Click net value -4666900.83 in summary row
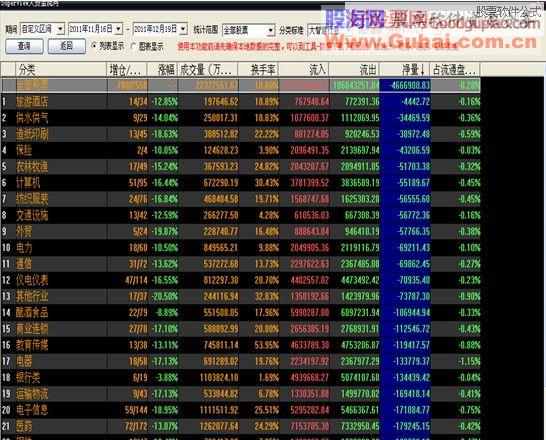 [x=409, y=85]
